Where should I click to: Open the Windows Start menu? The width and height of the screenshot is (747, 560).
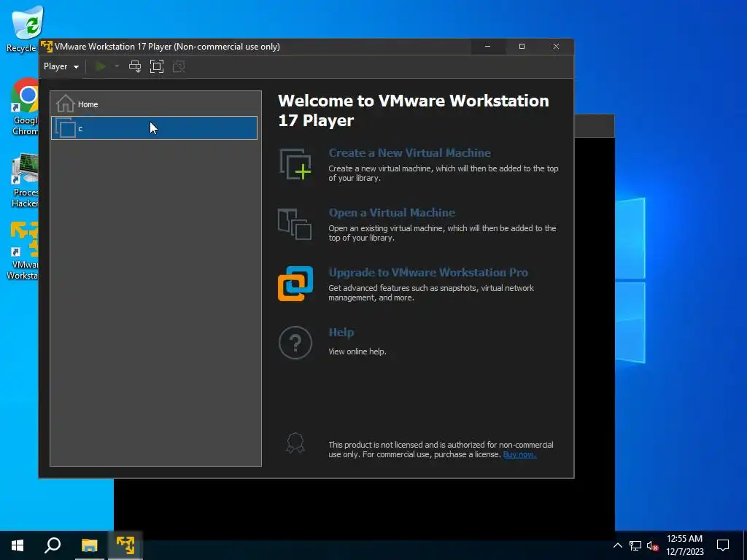(x=18, y=545)
